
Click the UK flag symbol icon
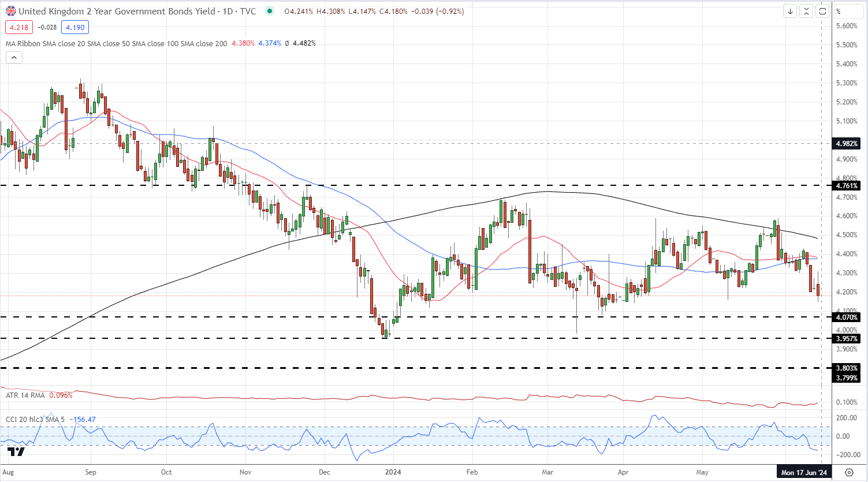click(x=10, y=11)
